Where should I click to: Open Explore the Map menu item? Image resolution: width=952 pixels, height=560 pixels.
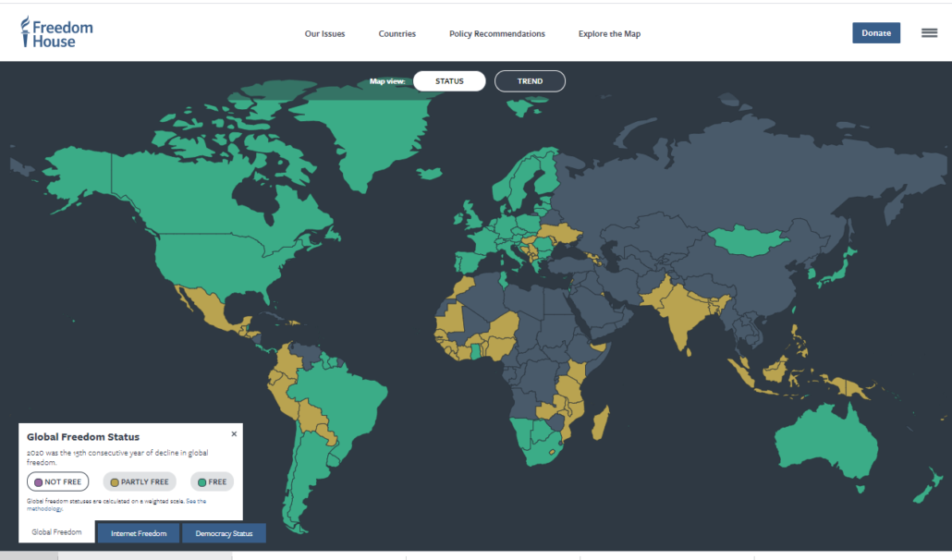[x=610, y=34]
